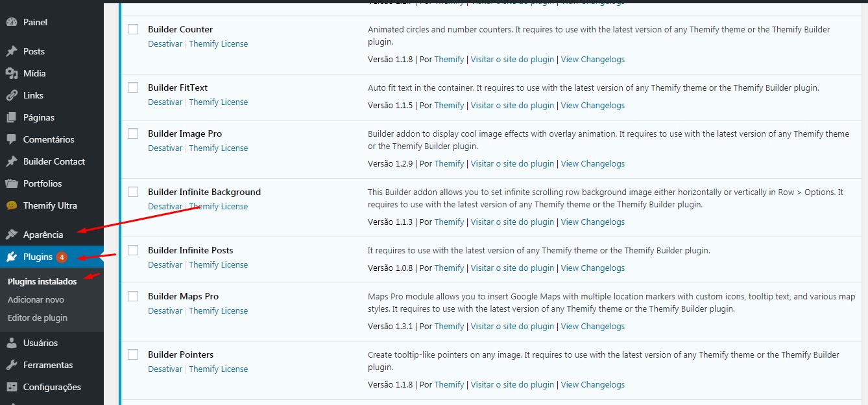Visit plugin site for Builder Pointers
This screenshot has width=868, height=405.
(512, 385)
